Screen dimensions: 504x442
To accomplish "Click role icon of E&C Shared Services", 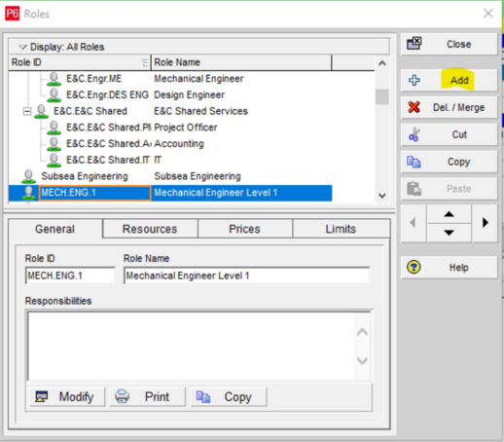I will pos(41,111).
